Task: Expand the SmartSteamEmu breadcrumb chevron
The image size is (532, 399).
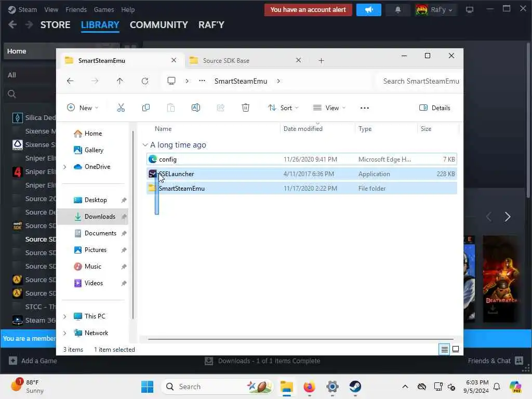Action: 278,81
